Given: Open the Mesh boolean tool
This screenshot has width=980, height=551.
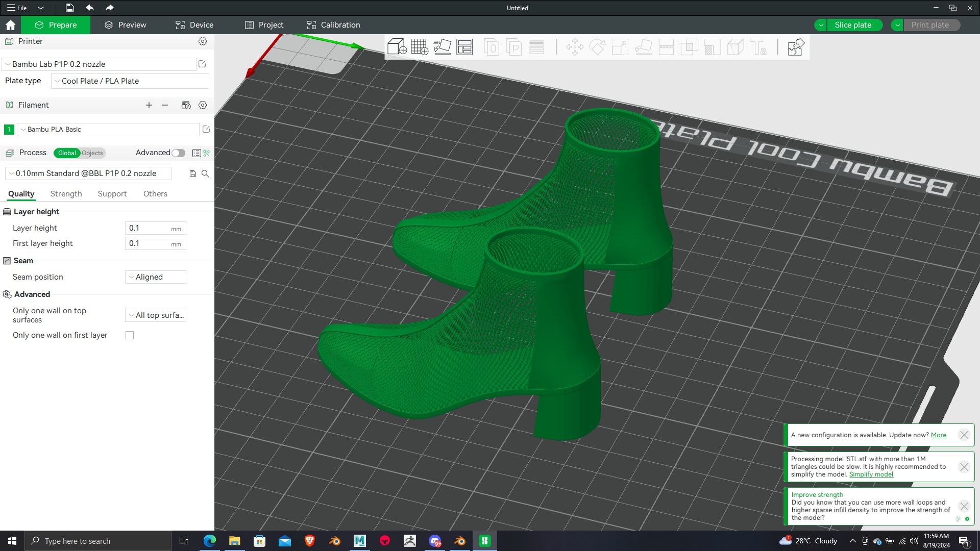Looking at the screenshot, I should (689, 47).
